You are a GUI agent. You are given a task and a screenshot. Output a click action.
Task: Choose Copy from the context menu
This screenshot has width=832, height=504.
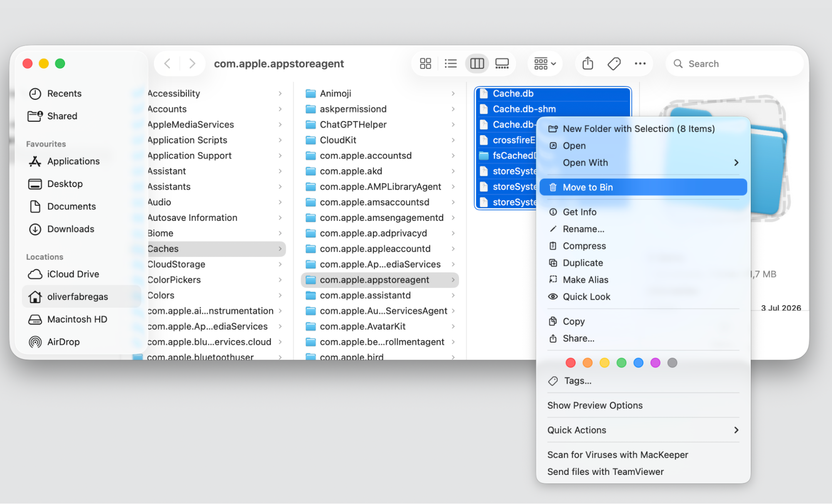tap(643, 321)
